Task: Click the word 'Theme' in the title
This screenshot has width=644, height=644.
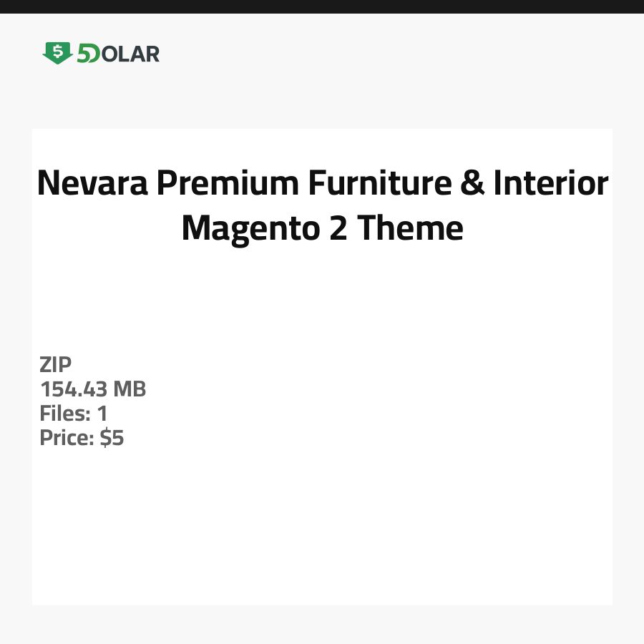Action: (x=411, y=228)
